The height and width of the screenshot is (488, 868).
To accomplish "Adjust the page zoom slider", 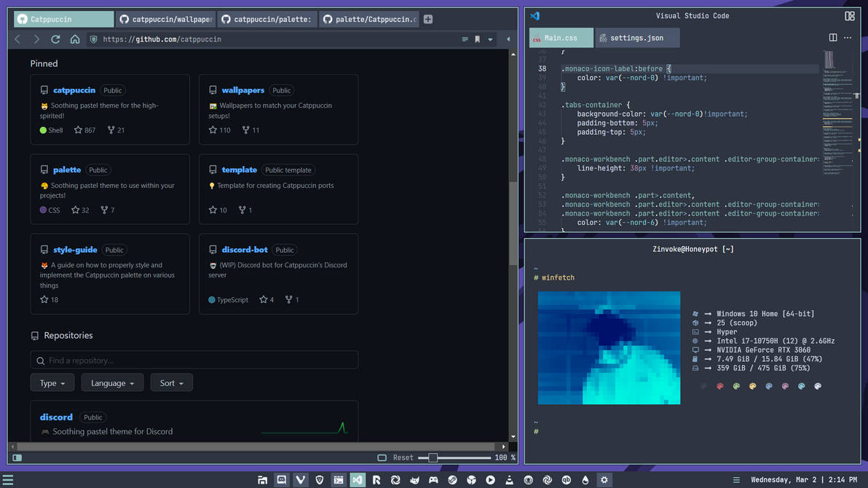I will click(x=454, y=457).
